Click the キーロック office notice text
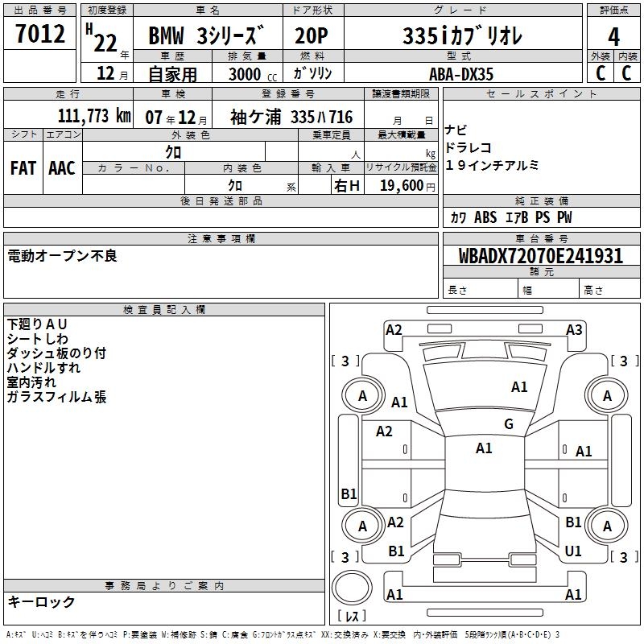Screen dimensions: 644x644 (41, 602)
